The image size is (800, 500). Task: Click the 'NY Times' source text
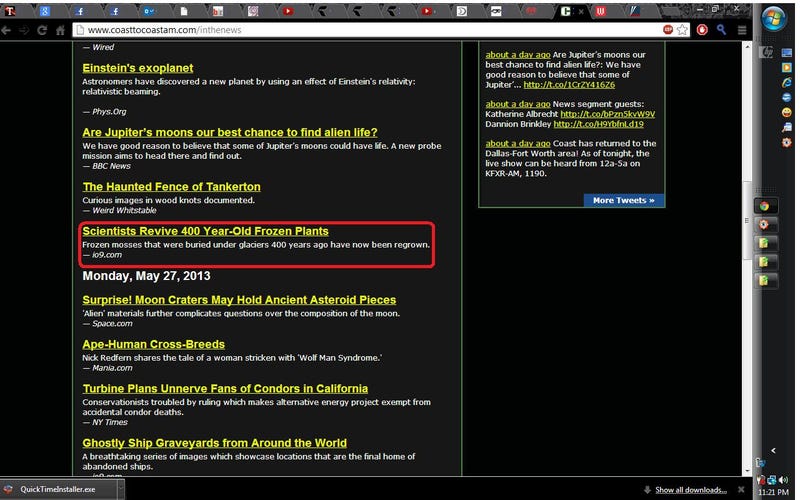110,422
